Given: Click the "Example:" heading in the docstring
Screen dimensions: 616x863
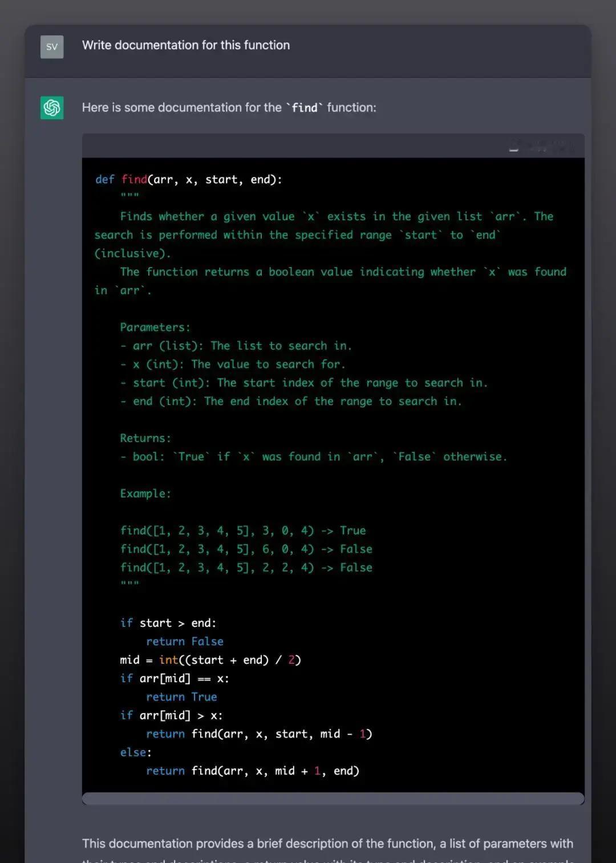Looking at the screenshot, I should (x=145, y=494).
